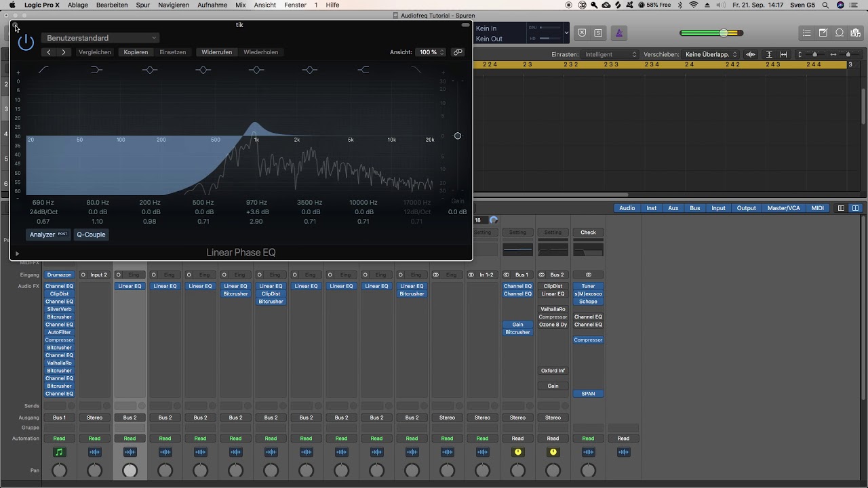Toggle the Master/VCA channel filter button
The height and width of the screenshot is (488, 868).
pos(783,208)
